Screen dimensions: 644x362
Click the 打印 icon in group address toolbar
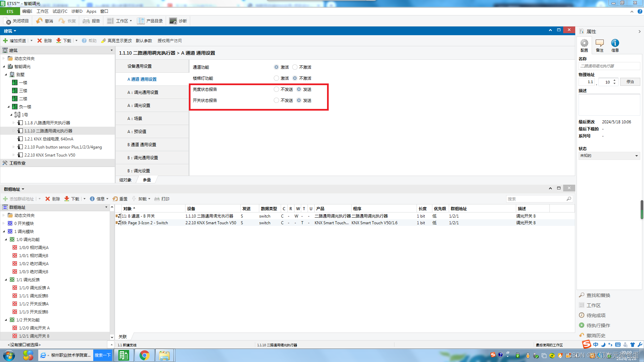157,199
